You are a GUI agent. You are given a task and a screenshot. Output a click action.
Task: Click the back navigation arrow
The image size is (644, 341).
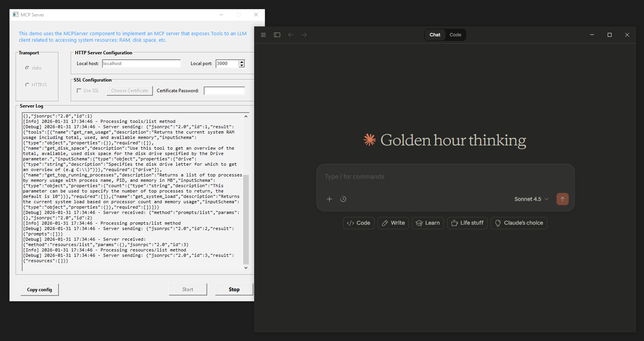coord(291,35)
